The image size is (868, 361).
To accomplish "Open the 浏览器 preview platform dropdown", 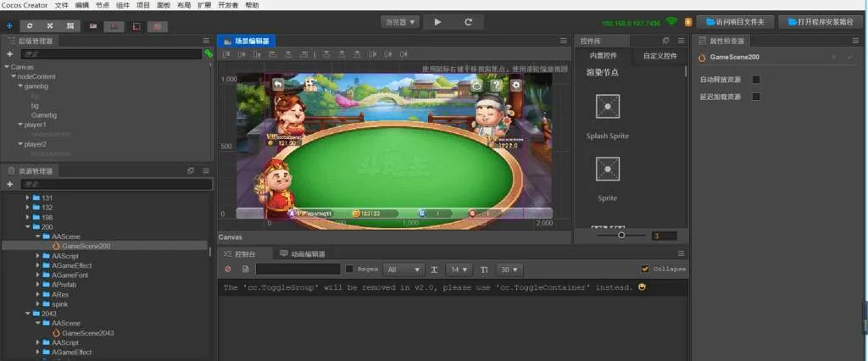I will tap(400, 21).
